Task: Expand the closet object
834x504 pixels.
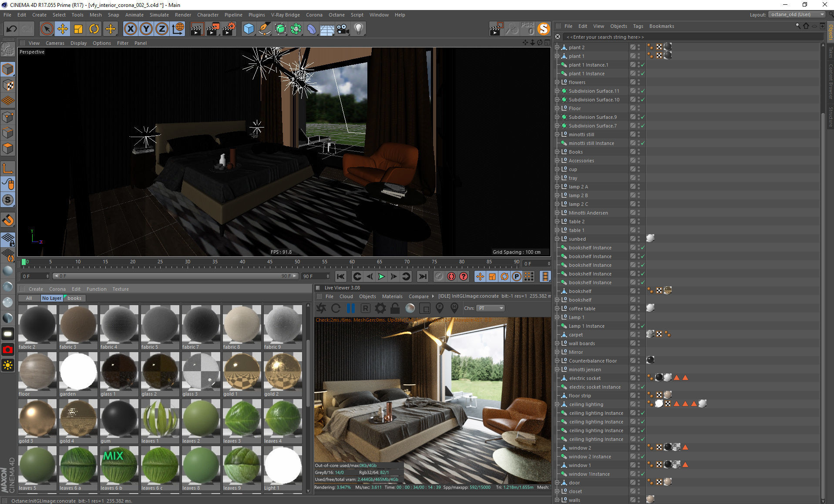Action: coord(557,491)
